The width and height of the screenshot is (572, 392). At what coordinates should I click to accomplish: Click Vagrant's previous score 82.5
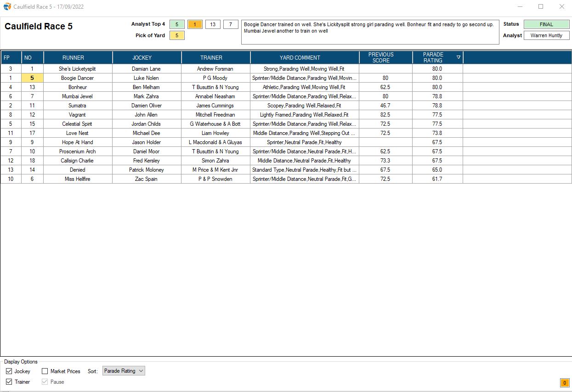[385, 115]
